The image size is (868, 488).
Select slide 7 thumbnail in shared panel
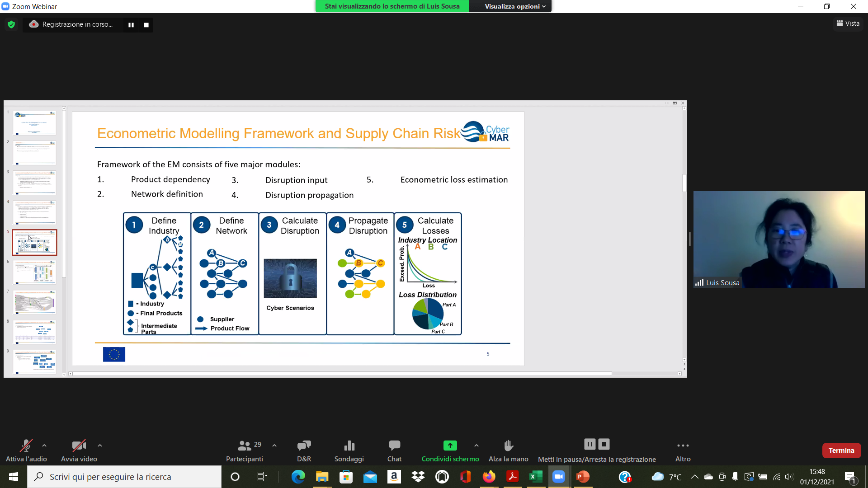click(35, 302)
